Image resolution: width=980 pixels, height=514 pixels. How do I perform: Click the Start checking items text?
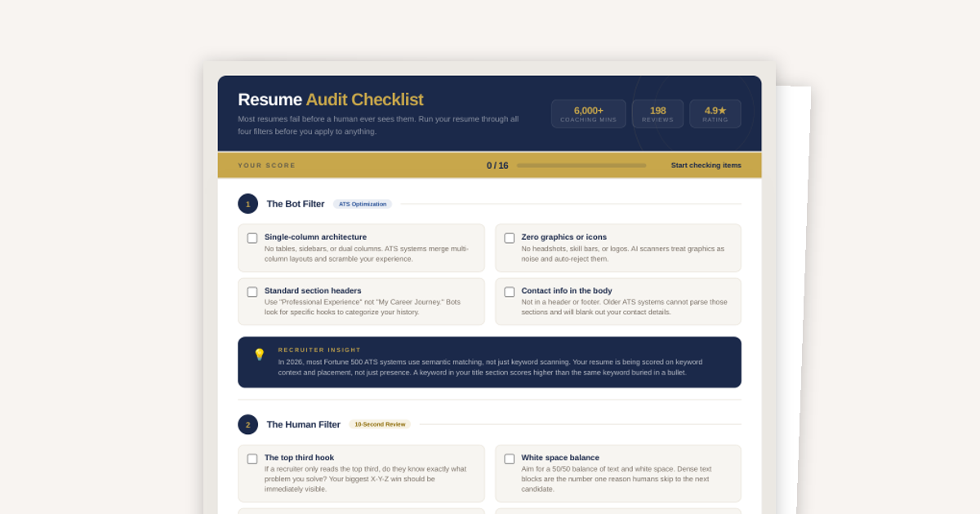(x=706, y=166)
